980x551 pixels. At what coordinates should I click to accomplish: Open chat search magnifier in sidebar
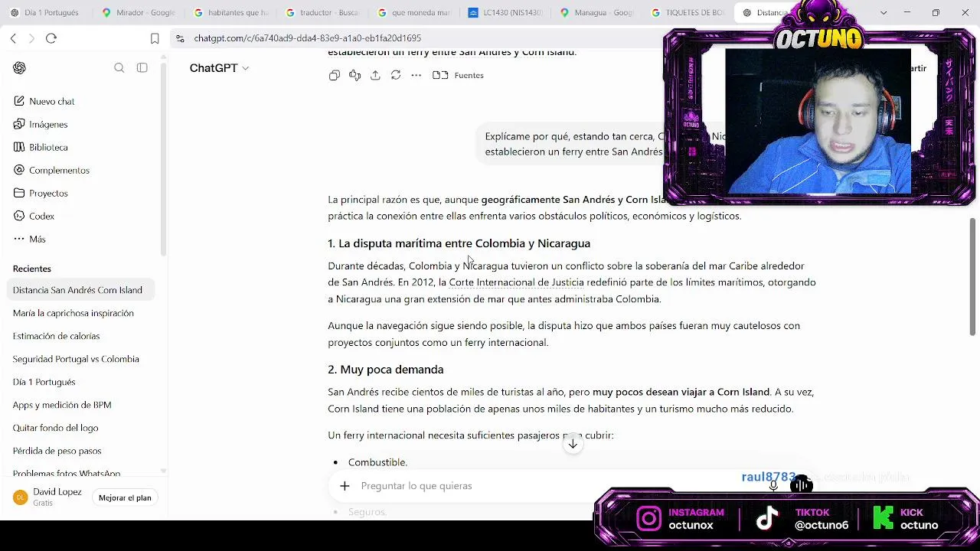pos(119,68)
